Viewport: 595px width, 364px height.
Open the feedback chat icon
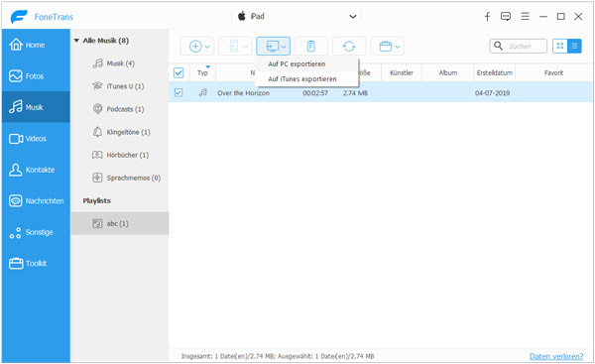click(x=506, y=16)
